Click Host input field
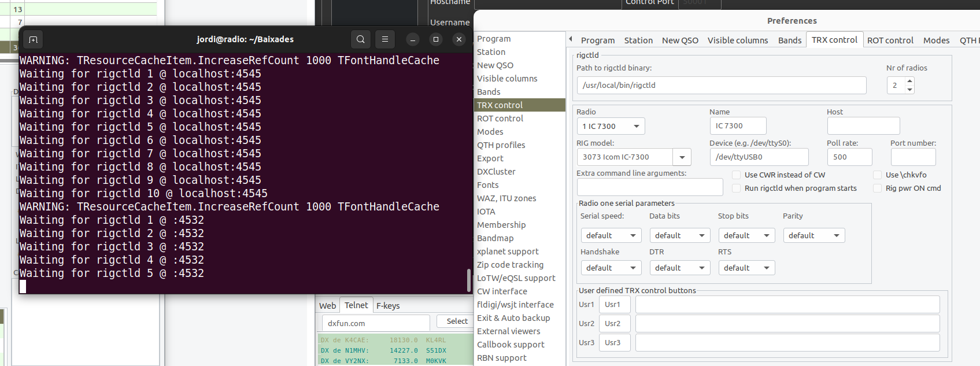 click(x=863, y=125)
